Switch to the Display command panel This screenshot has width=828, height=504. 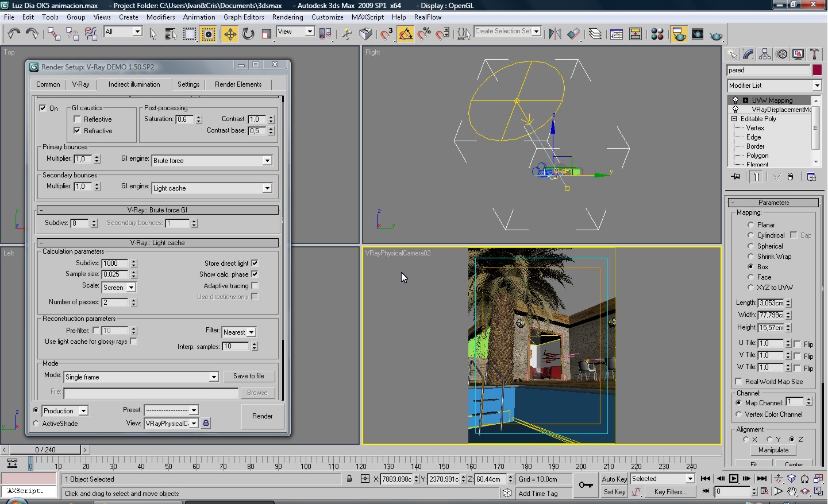[x=798, y=54]
